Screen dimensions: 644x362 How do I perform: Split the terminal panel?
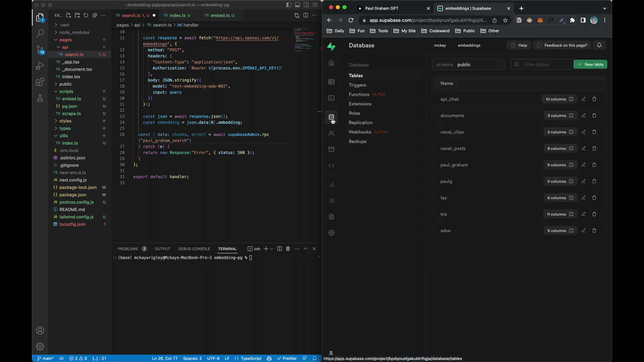pyautogui.click(x=279, y=249)
